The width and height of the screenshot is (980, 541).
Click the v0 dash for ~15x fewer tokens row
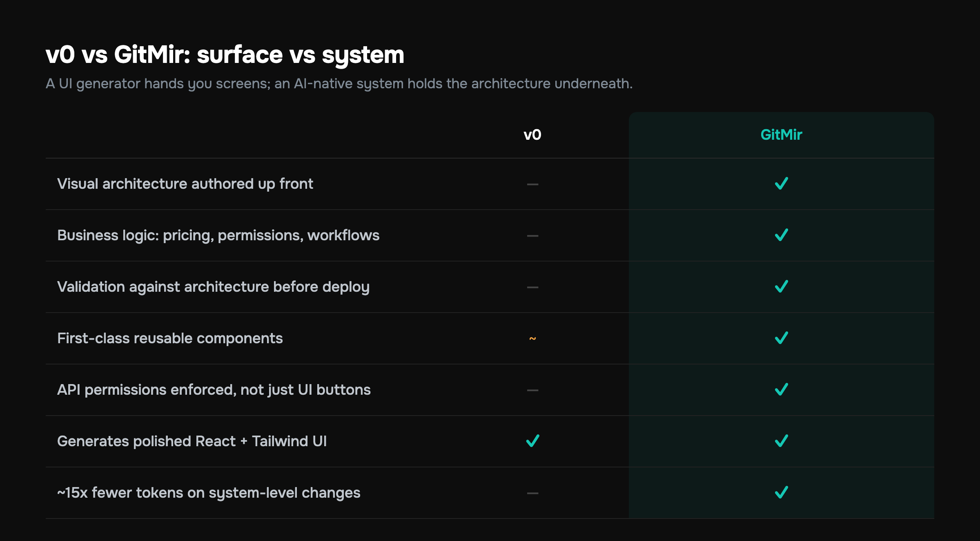point(532,494)
